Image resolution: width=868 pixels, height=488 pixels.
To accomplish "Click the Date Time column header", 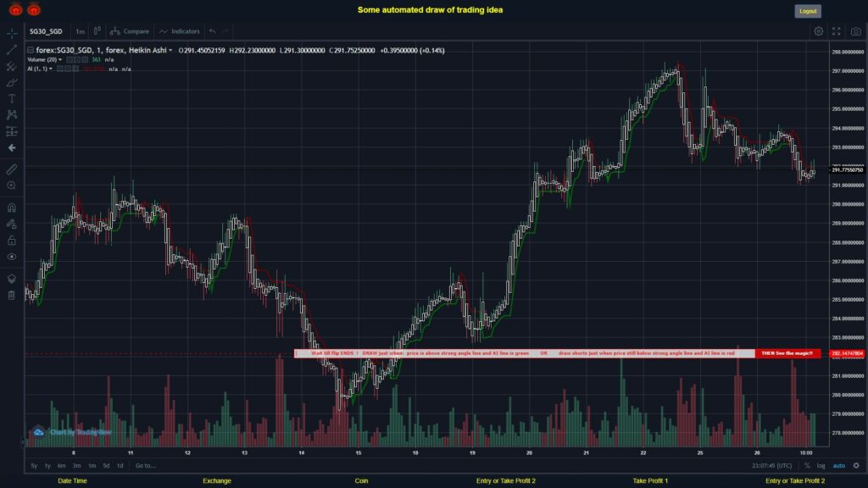I will [x=73, y=481].
